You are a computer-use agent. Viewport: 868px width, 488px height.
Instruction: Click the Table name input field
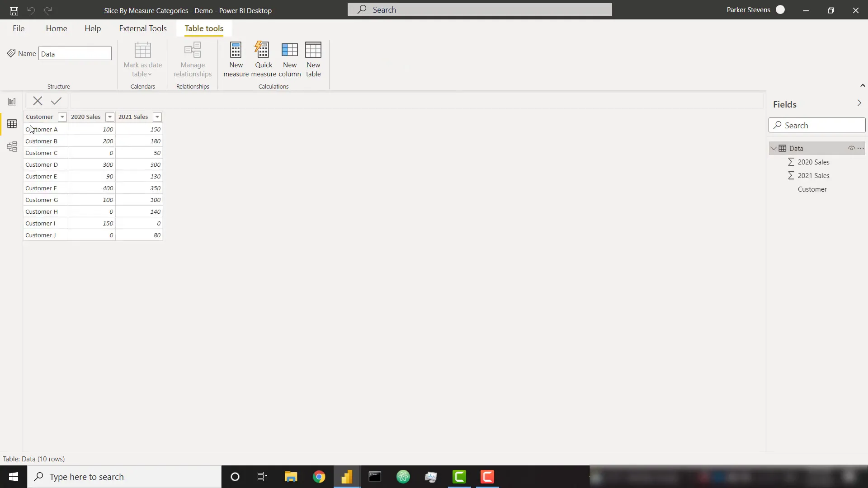tap(75, 53)
